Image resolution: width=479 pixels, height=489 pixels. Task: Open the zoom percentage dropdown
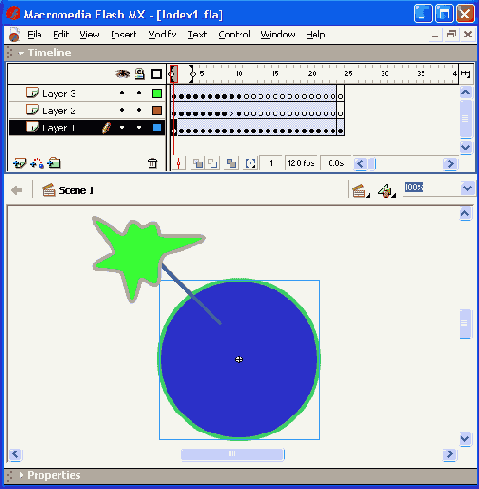click(467, 188)
